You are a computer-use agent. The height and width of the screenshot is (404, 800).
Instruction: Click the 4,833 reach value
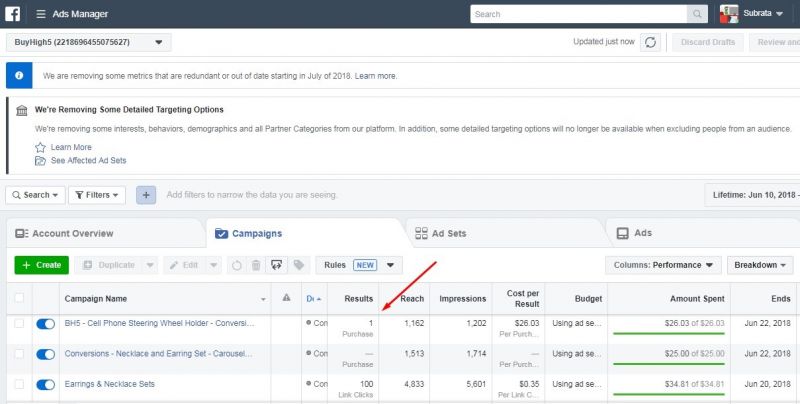(414, 384)
